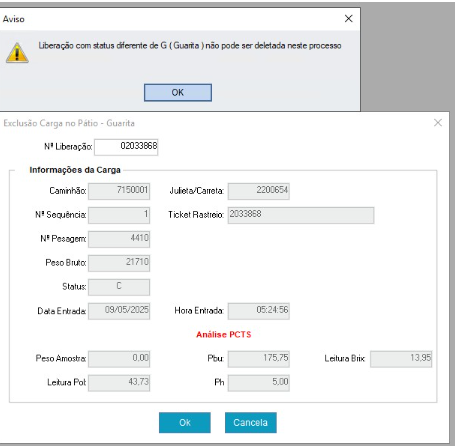Image resolution: width=455 pixels, height=446 pixels.
Task: Click the Pbu field showing 175,75
Action: coord(259,359)
